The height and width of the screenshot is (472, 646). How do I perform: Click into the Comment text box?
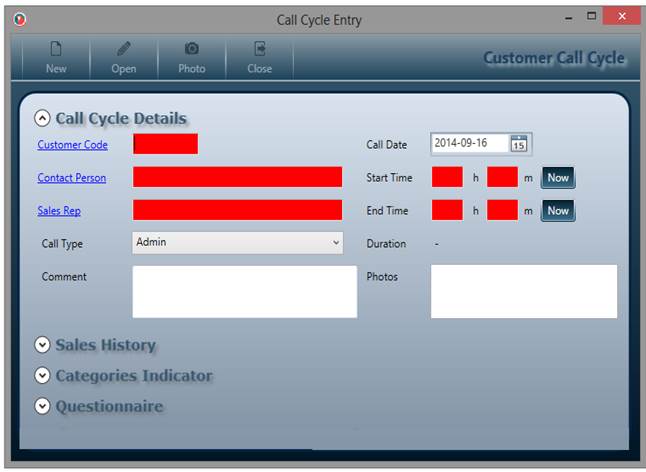point(244,291)
